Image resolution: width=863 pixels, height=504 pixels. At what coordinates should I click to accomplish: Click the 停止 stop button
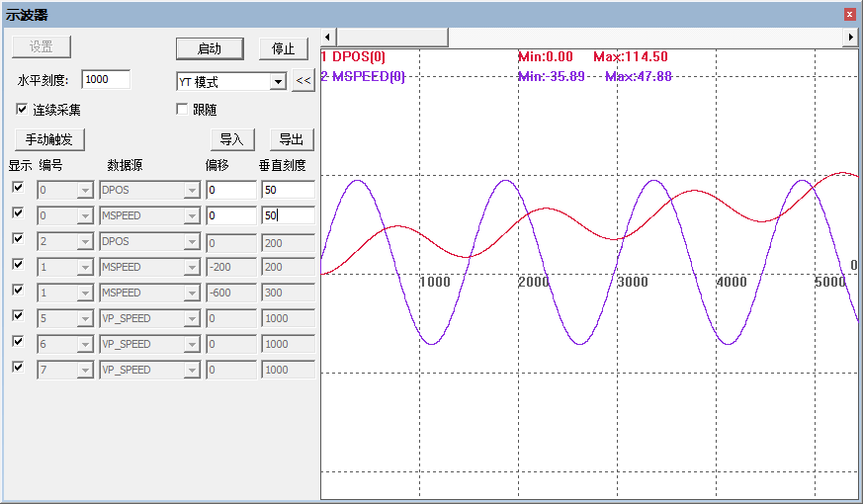click(284, 49)
